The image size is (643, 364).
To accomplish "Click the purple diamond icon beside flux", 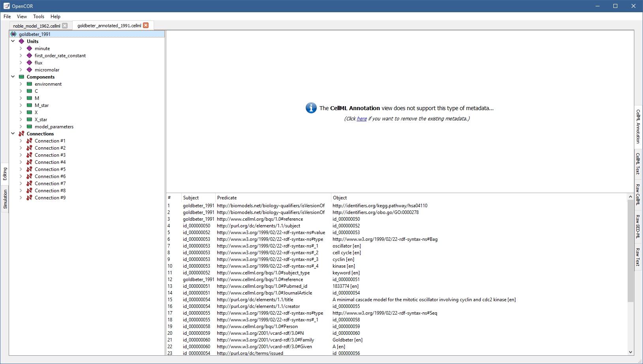I will click(29, 63).
